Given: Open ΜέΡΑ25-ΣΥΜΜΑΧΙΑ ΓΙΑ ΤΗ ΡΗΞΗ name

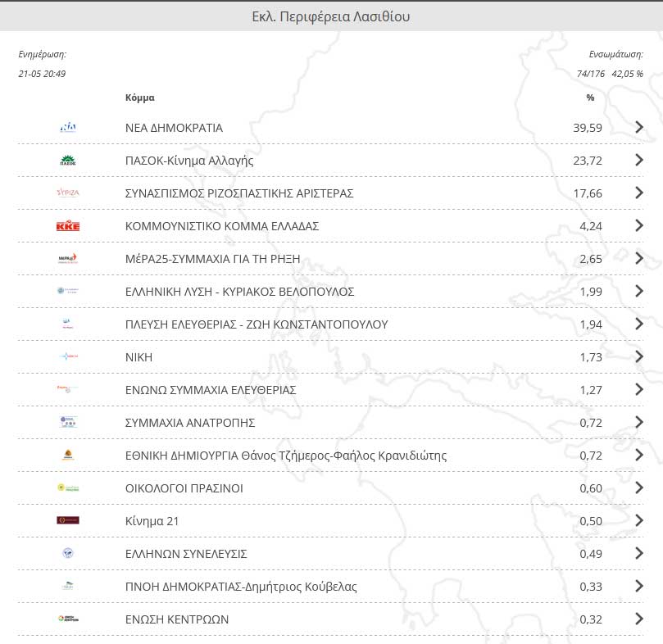Looking at the screenshot, I should pos(213,259).
